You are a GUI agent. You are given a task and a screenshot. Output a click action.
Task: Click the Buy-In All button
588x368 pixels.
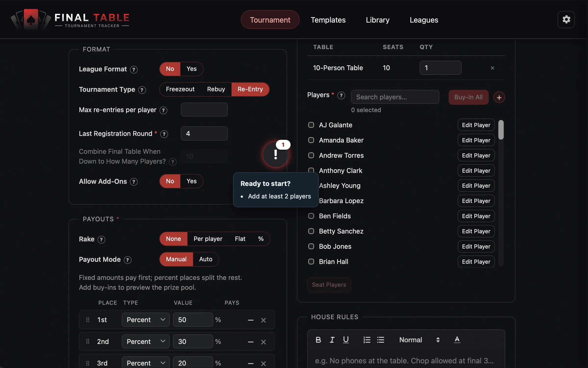click(x=468, y=97)
